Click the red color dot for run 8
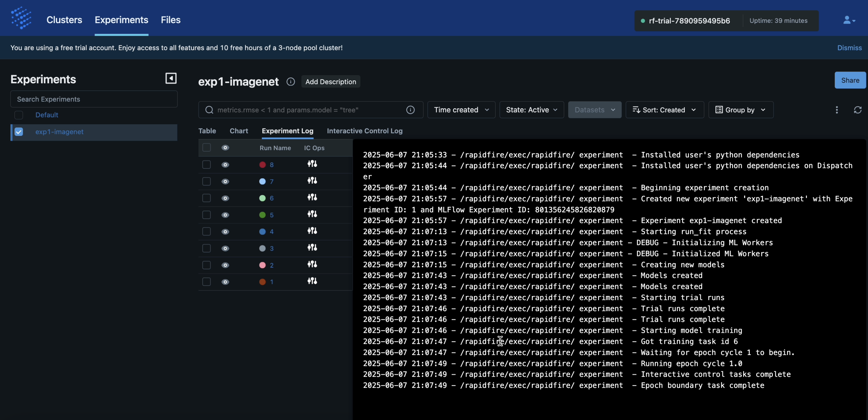Screen dimensions: 868x420 coord(262,165)
